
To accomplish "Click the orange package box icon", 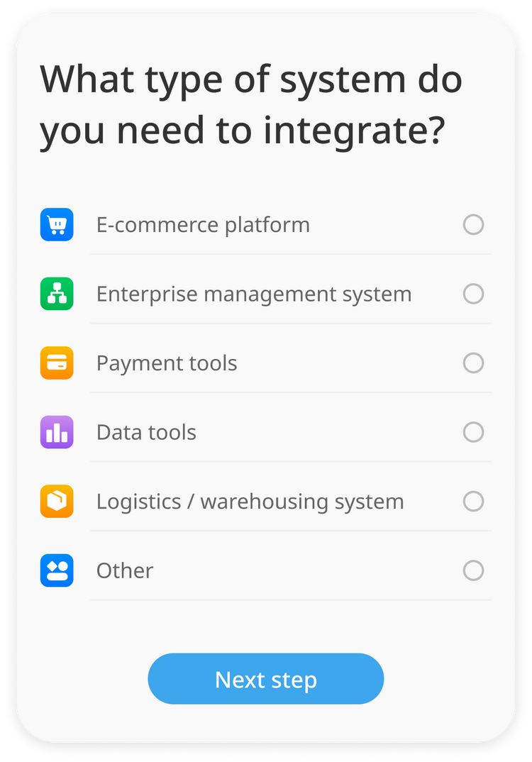I will (57, 502).
